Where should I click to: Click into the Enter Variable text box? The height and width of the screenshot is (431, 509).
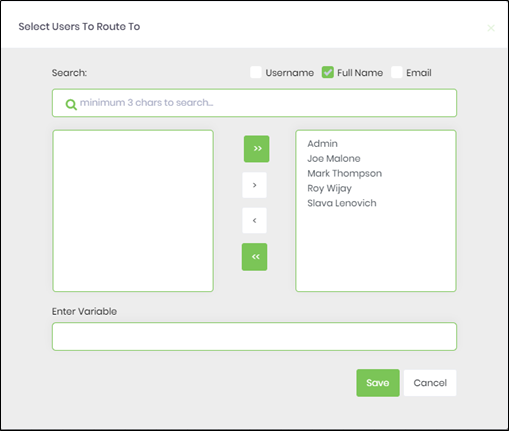click(254, 336)
